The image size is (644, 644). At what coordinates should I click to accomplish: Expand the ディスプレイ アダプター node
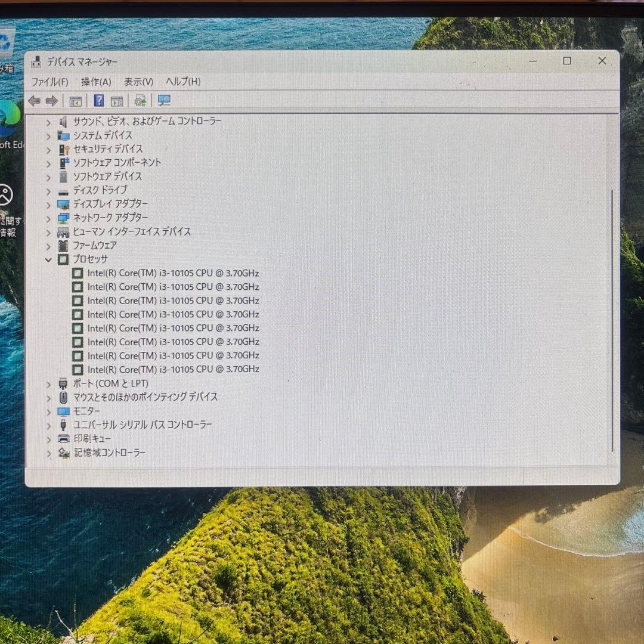coord(48,204)
